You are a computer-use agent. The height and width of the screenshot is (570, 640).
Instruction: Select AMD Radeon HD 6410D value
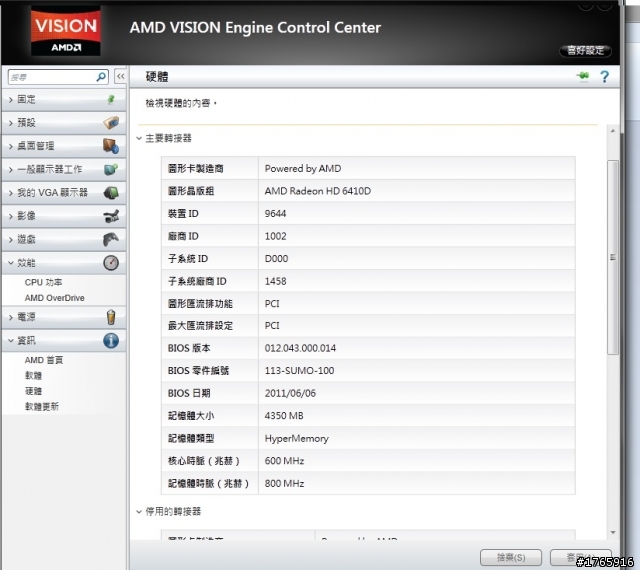[318, 191]
